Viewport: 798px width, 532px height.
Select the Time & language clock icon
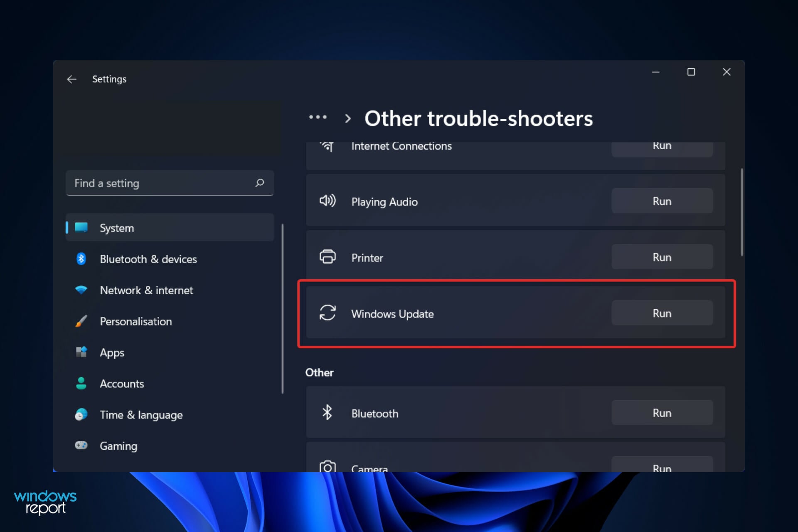coord(81,414)
